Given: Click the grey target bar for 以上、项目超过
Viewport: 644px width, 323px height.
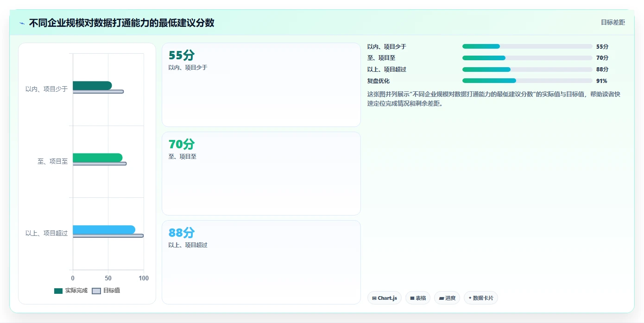Looking at the screenshot, I should pyautogui.click(x=108, y=236).
